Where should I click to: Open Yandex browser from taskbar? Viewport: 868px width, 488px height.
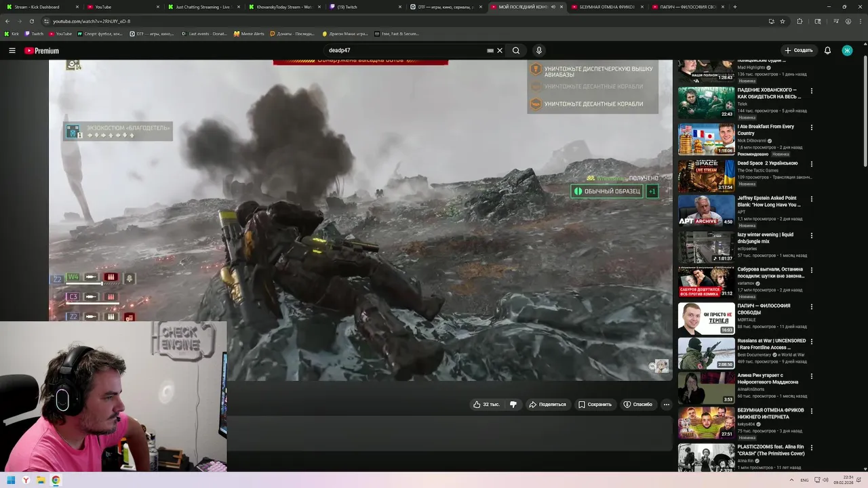(x=26, y=480)
